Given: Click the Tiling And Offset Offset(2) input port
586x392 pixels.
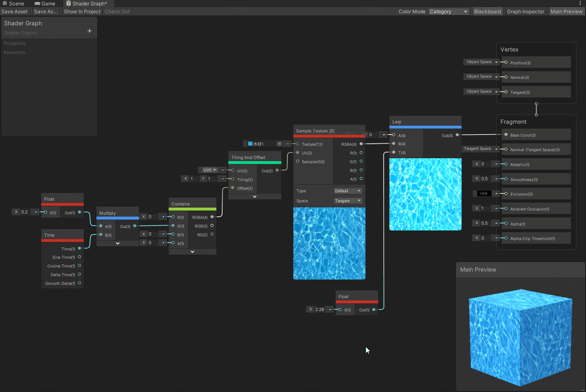Looking at the screenshot, I should (x=233, y=188).
